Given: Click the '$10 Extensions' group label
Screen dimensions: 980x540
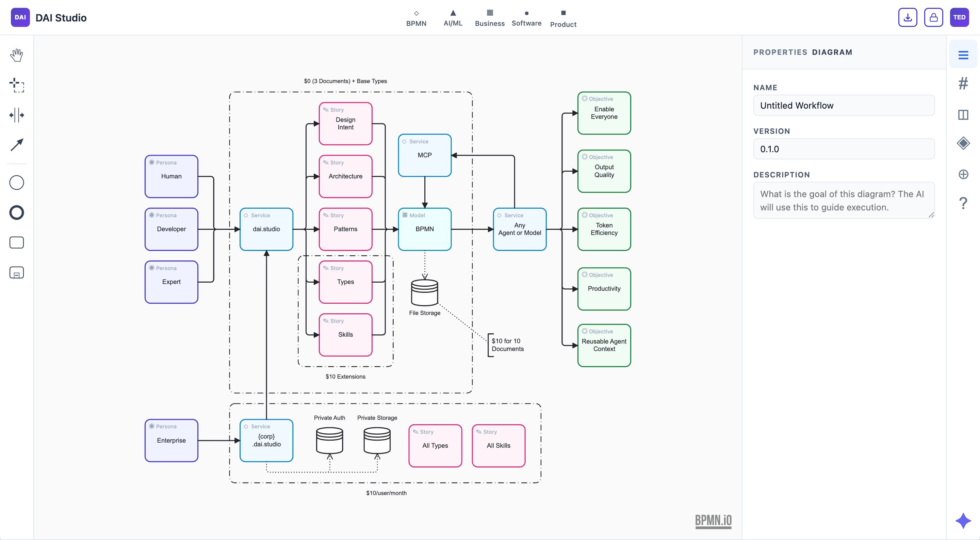Looking at the screenshot, I should tap(345, 376).
